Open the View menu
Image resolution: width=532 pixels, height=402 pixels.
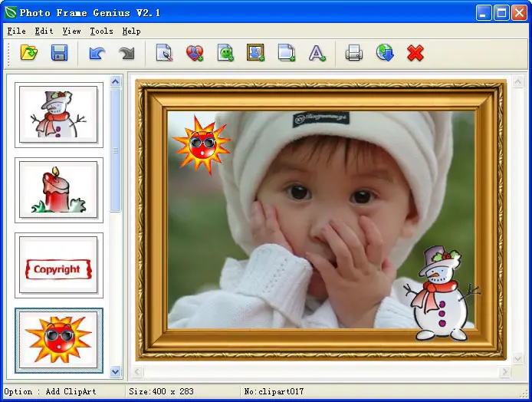(x=71, y=31)
